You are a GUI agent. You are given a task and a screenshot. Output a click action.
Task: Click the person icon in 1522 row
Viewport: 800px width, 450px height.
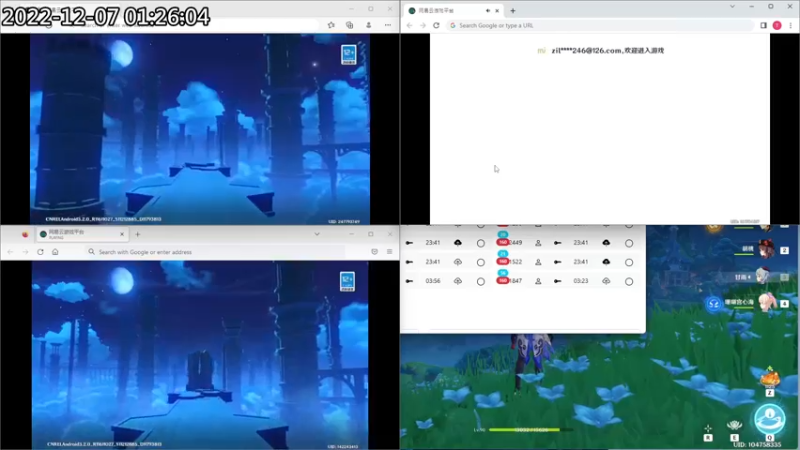tap(538, 262)
